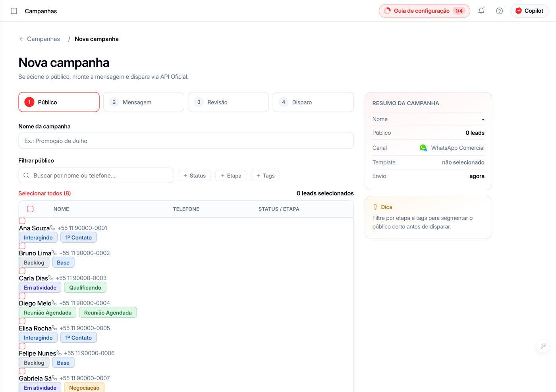Select the Carla Dias lead checkbox
Image resolution: width=556 pixels, height=392 pixels.
pyautogui.click(x=22, y=271)
